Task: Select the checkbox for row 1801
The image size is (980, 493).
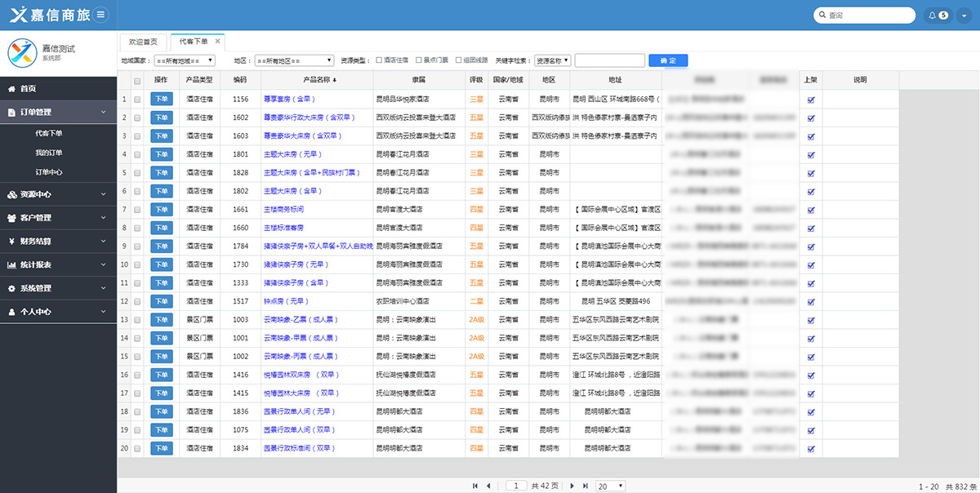Action: [x=137, y=154]
